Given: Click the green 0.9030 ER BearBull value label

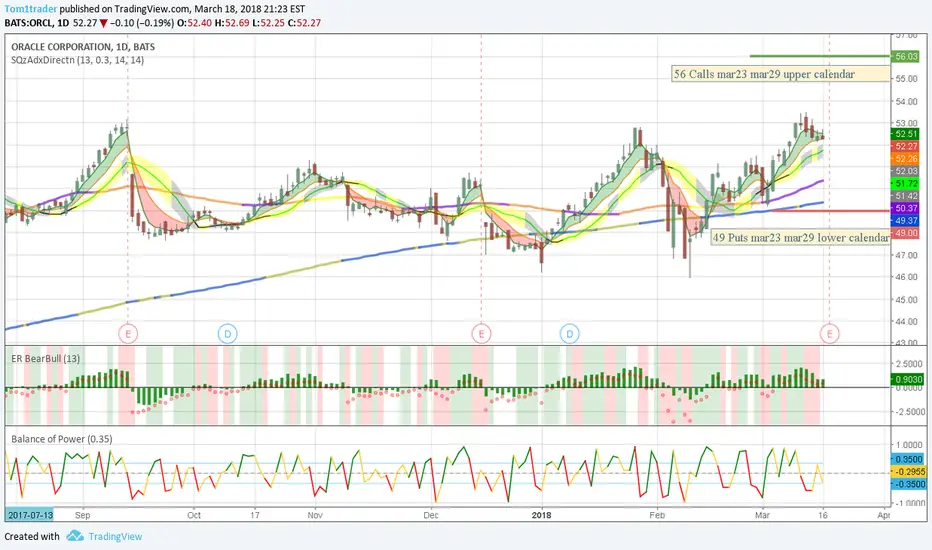Looking at the screenshot, I should coord(908,379).
